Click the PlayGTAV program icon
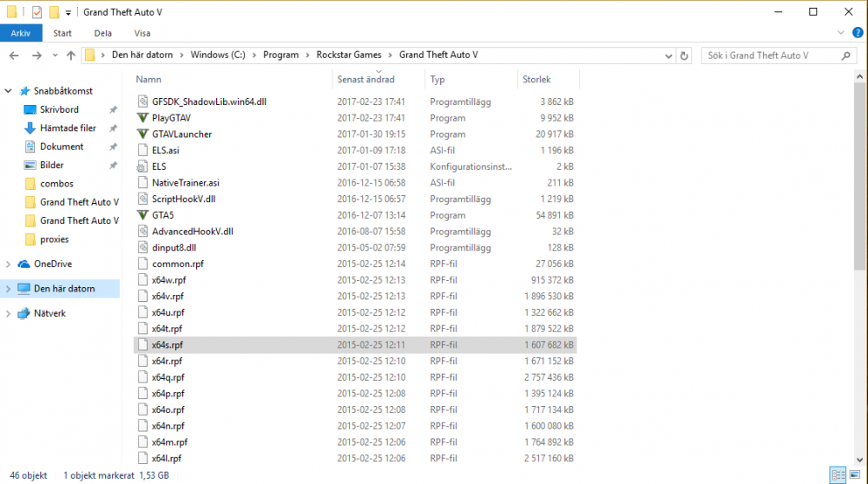The width and height of the screenshot is (868, 484). tap(143, 118)
